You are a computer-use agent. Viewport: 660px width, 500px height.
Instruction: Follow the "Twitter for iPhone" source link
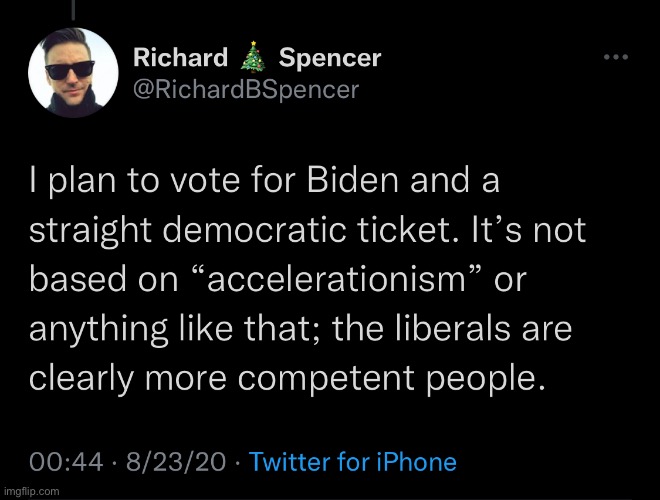(x=353, y=461)
